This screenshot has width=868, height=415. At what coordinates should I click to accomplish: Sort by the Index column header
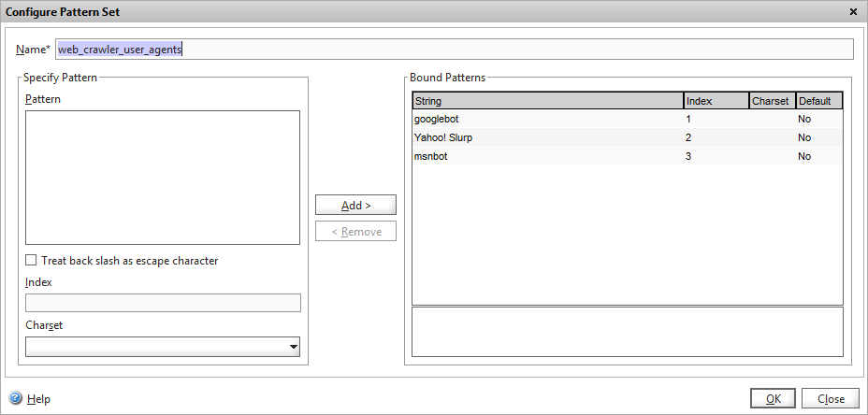tap(716, 101)
